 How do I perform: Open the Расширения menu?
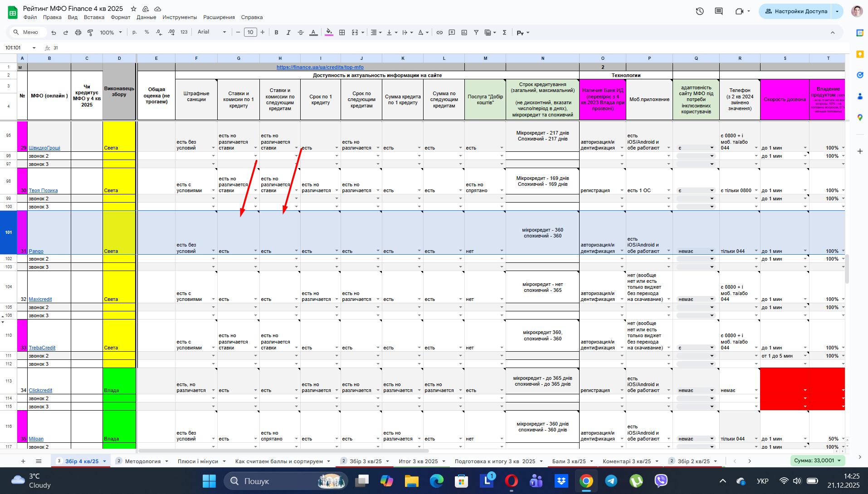pyautogui.click(x=219, y=17)
